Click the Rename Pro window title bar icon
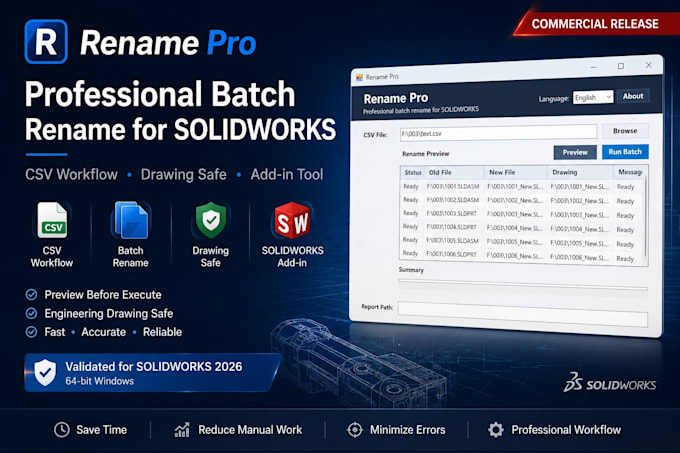Image resolution: width=680 pixels, height=453 pixels. click(359, 78)
